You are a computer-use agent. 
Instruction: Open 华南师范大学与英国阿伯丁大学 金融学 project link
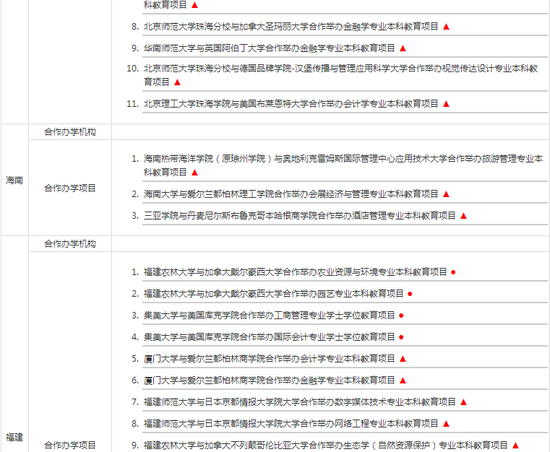click(x=269, y=48)
